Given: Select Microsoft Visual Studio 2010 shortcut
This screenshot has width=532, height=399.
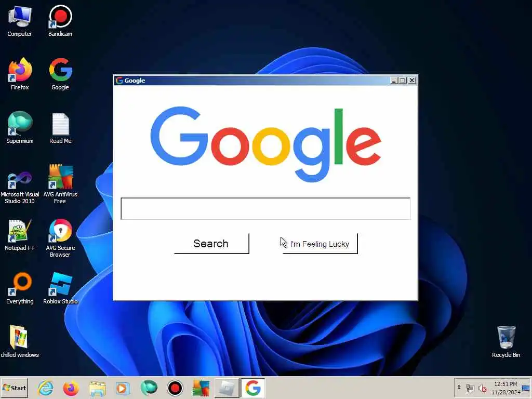Looking at the screenshot, I should tap(20, 187).
